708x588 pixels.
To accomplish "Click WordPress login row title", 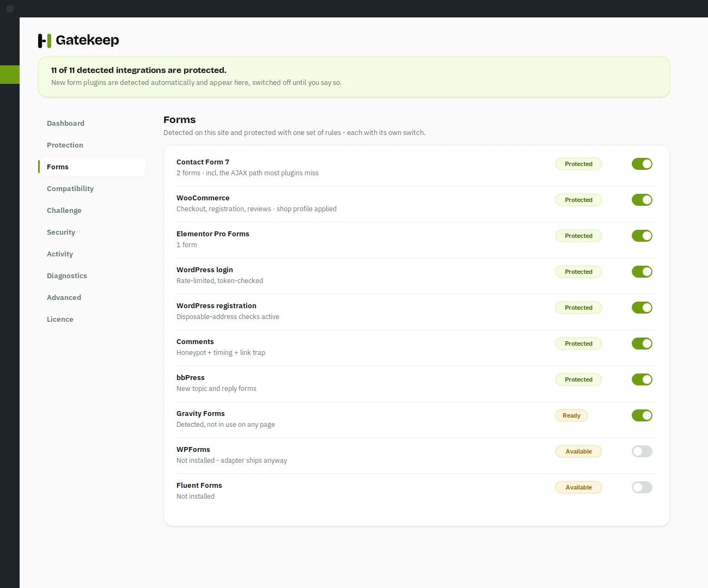I will [205, 270].
